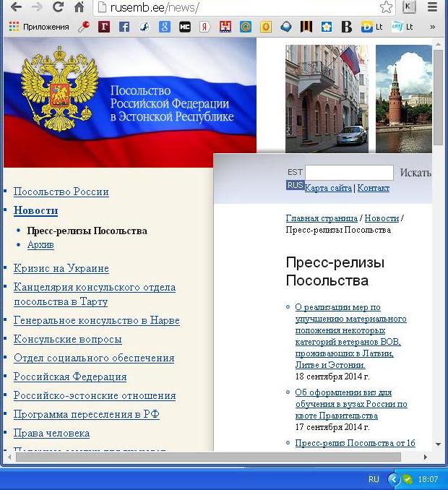Click the vertical scrollbar up arrow
The height and width of the screenshot is (490, 448).
(439, 44)
